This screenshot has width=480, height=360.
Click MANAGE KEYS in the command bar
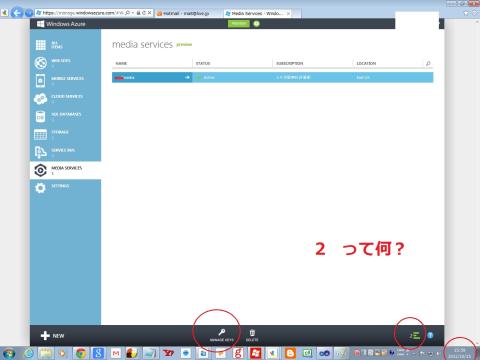pyautogui.click(x=221, y=335)
